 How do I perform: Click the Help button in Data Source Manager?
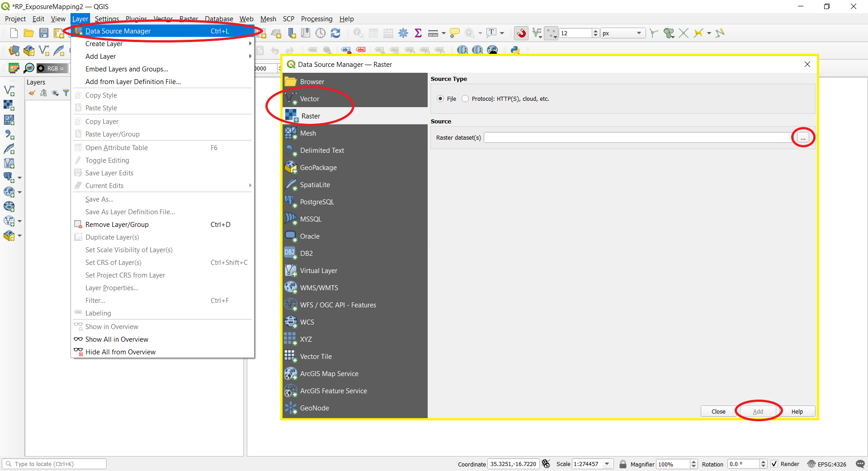click(x=797, y=411)
